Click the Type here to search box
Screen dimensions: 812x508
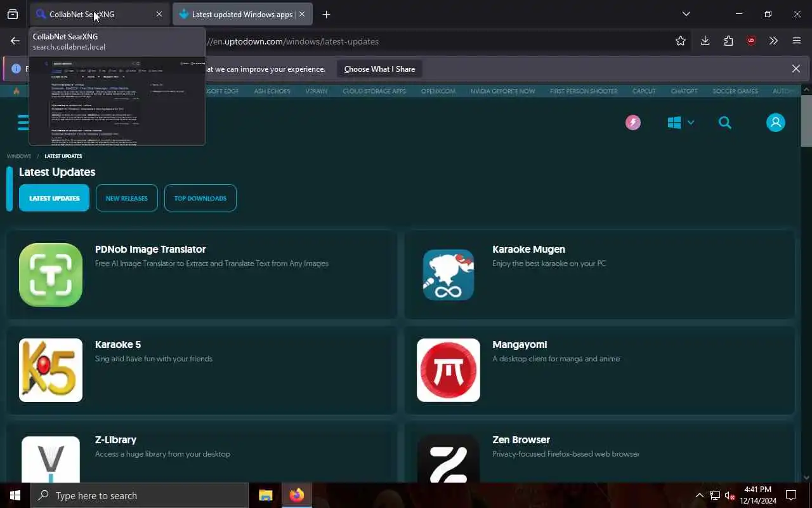tap(140, 495)
